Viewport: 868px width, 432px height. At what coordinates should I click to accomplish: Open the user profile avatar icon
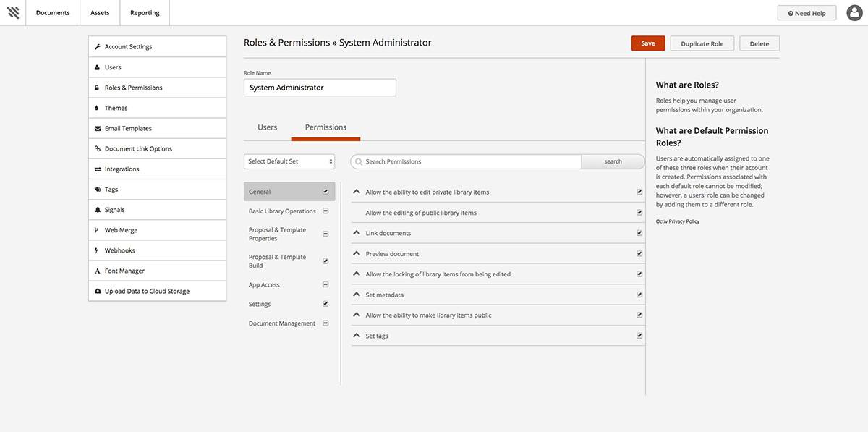854,13
